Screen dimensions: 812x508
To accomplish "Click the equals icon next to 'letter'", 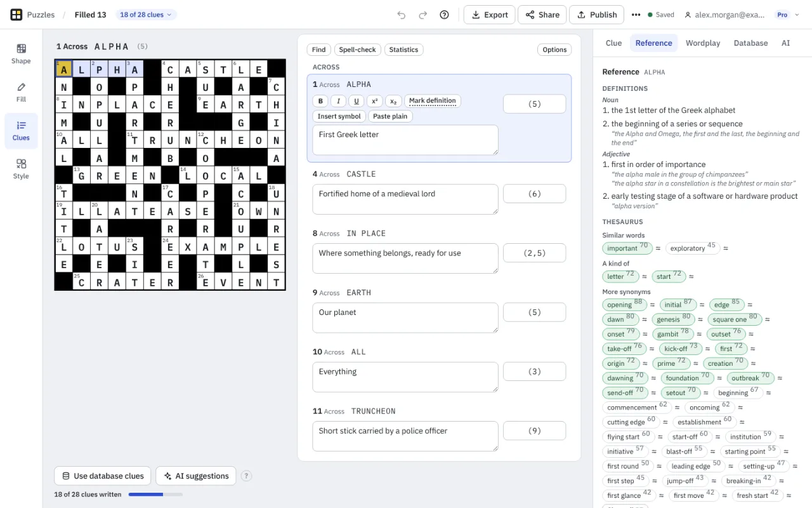I will point(644,276).
